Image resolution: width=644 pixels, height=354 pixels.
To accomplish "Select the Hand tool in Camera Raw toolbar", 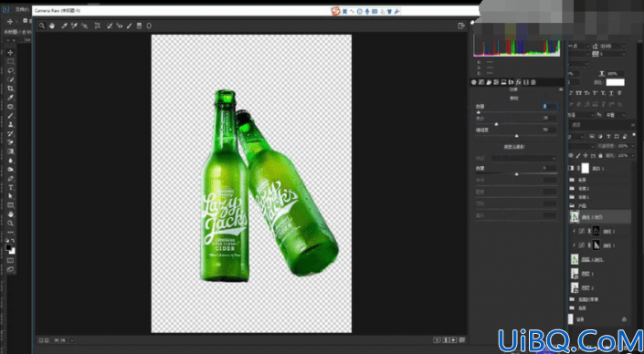I will click(52, 26).
